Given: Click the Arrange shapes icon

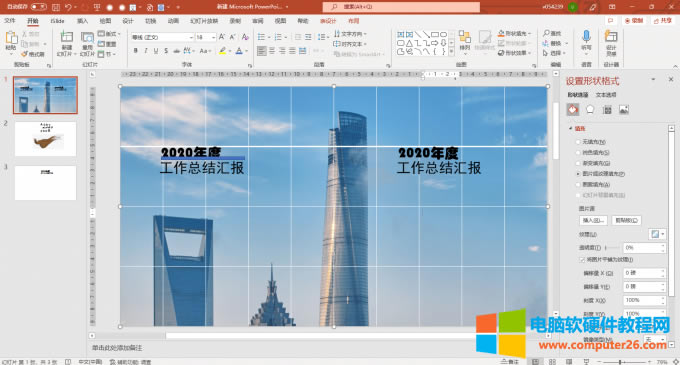Looking at the screenshot, I should coord(464,40).
